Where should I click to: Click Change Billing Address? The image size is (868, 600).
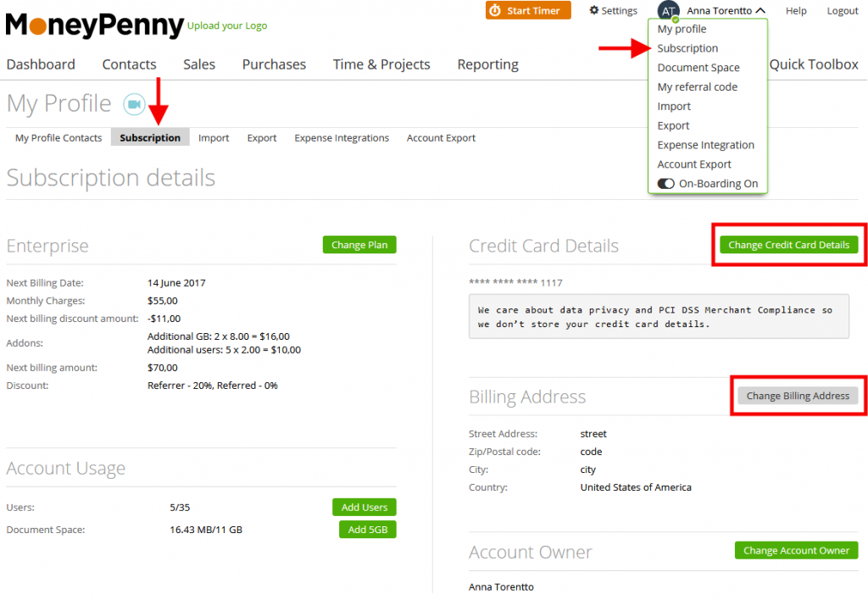tap(798, 395)
